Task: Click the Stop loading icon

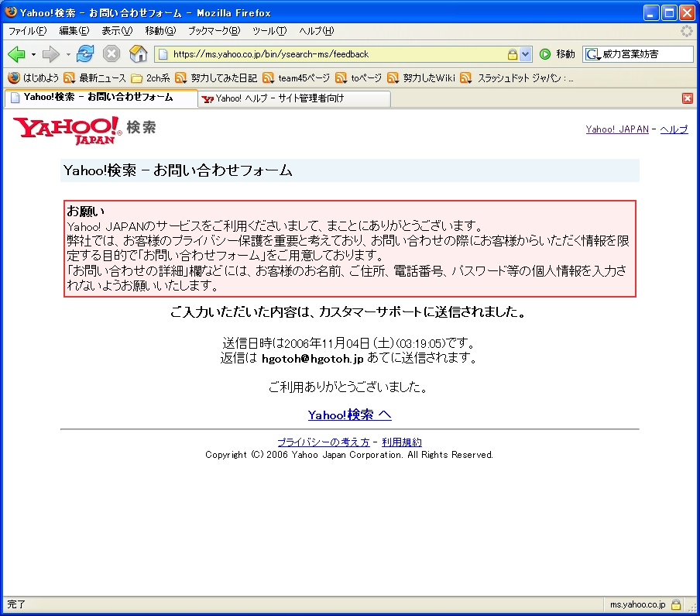Action: pos(112,54)
